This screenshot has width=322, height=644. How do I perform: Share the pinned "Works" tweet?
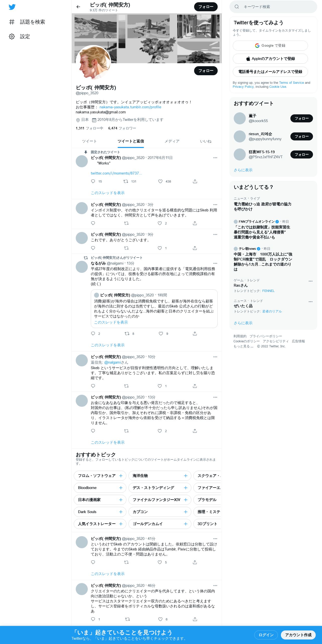(x=195, y=181)
